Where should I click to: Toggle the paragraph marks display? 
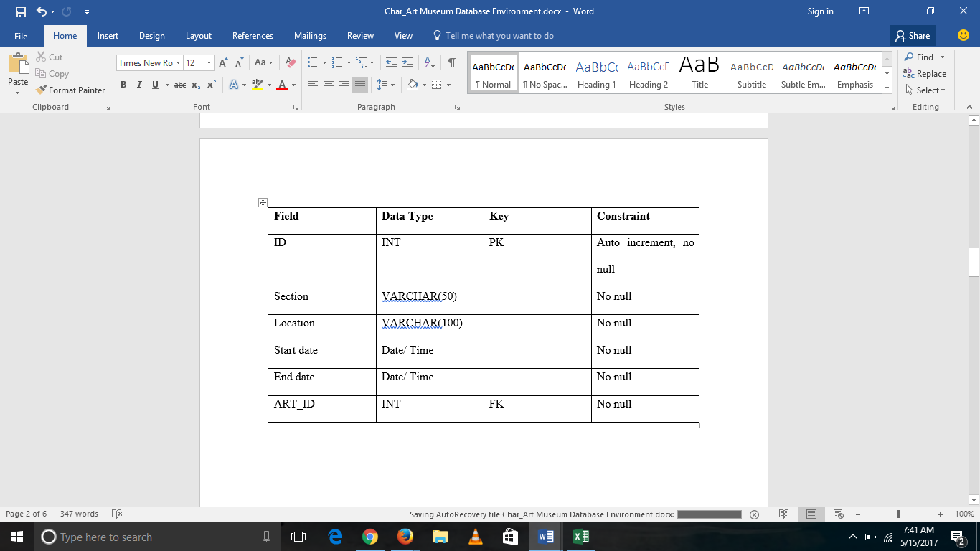coord(451,62)
